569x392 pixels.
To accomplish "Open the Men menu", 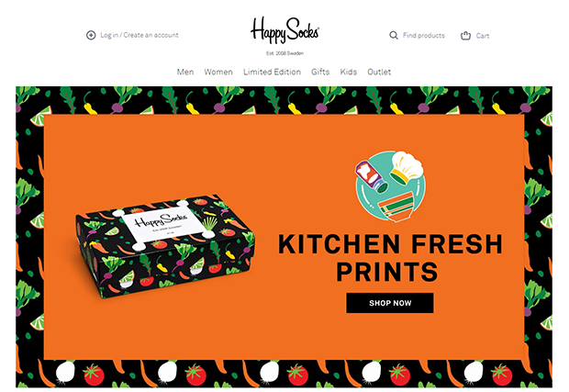I will pos(185,72).
